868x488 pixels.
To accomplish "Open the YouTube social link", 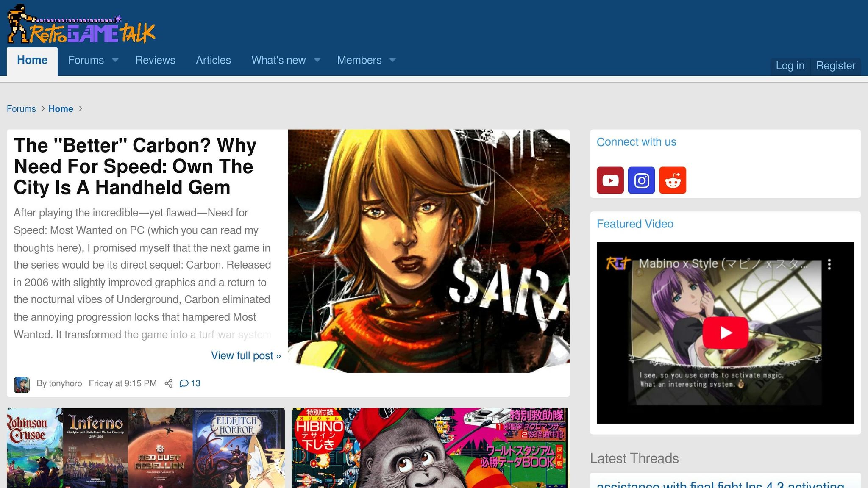I will pos(610,180).
